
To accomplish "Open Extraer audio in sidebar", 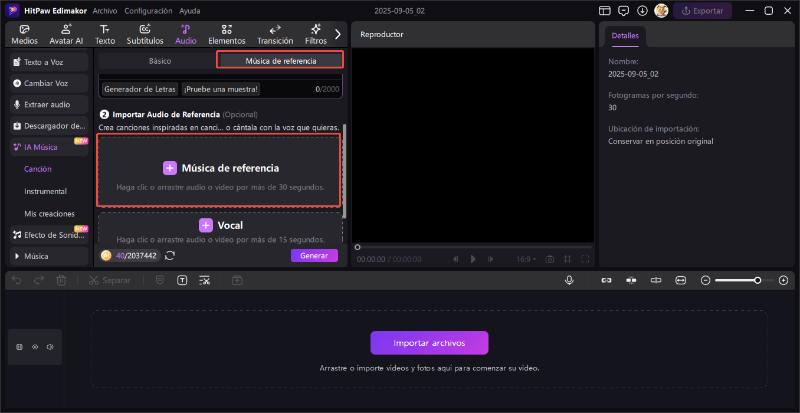I will pos(49,105).
